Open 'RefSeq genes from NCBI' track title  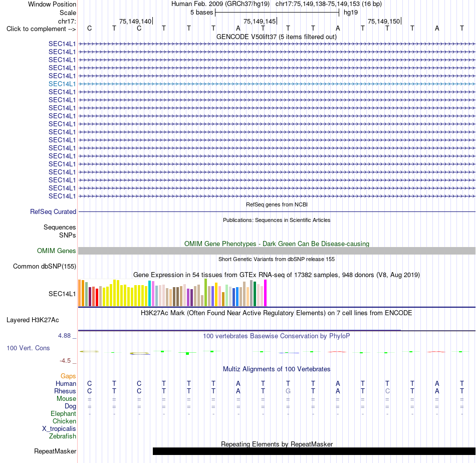(277, 204)
